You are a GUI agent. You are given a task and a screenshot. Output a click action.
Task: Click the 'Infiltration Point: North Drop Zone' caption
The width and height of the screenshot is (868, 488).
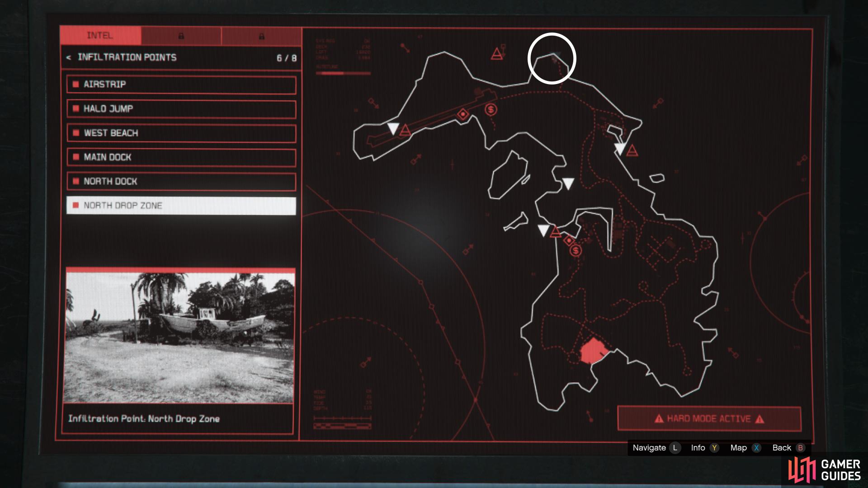tap(144, 419)
